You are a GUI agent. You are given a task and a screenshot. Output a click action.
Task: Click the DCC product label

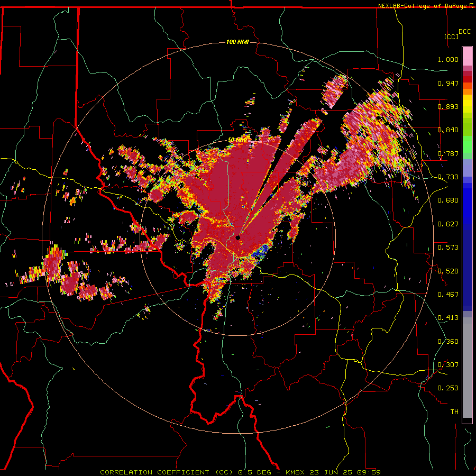coord(464,32)
